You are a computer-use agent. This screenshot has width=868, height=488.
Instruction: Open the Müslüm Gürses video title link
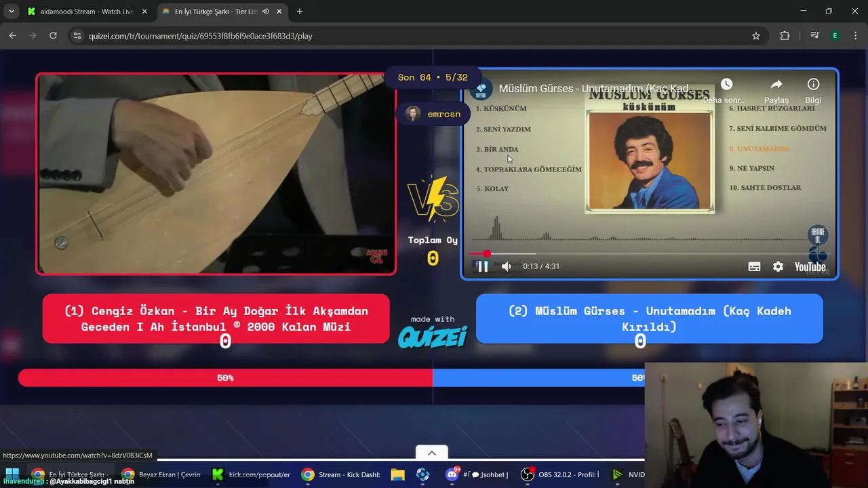pos(597,89)
